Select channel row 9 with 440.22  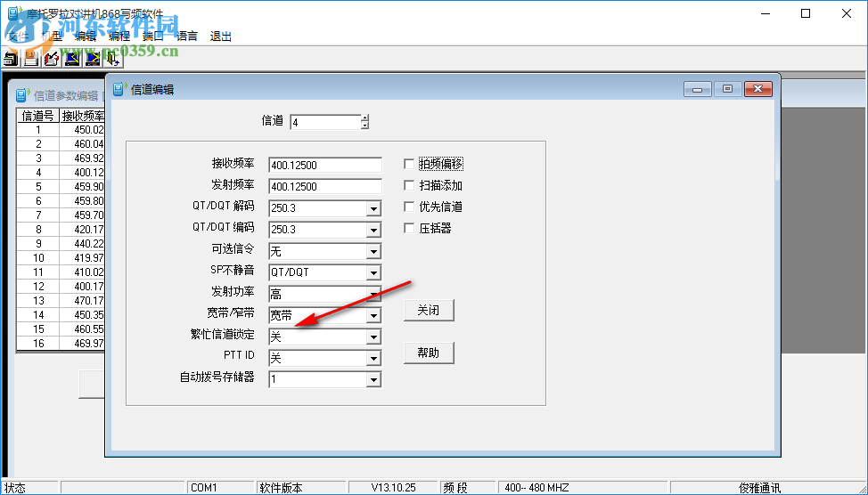click(61, 243)
